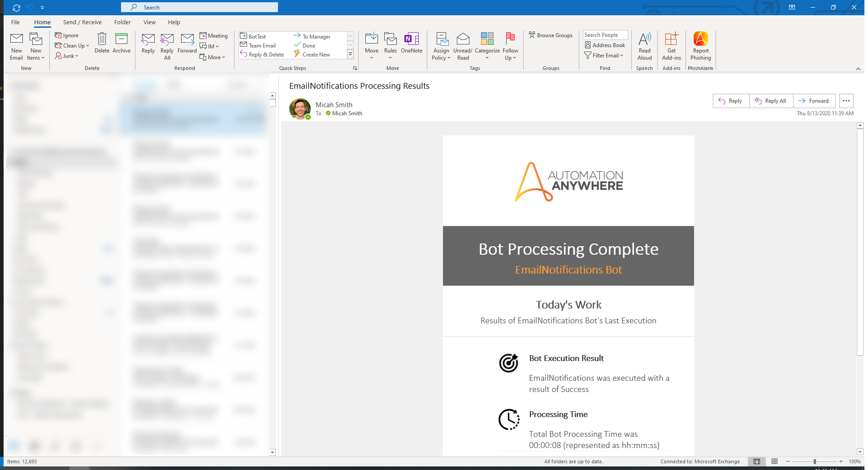Click Forward button in message header
868x470 pixels.
814,101
